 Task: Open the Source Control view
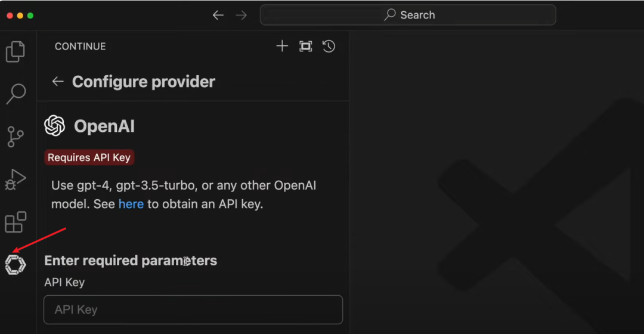point(16,137)
